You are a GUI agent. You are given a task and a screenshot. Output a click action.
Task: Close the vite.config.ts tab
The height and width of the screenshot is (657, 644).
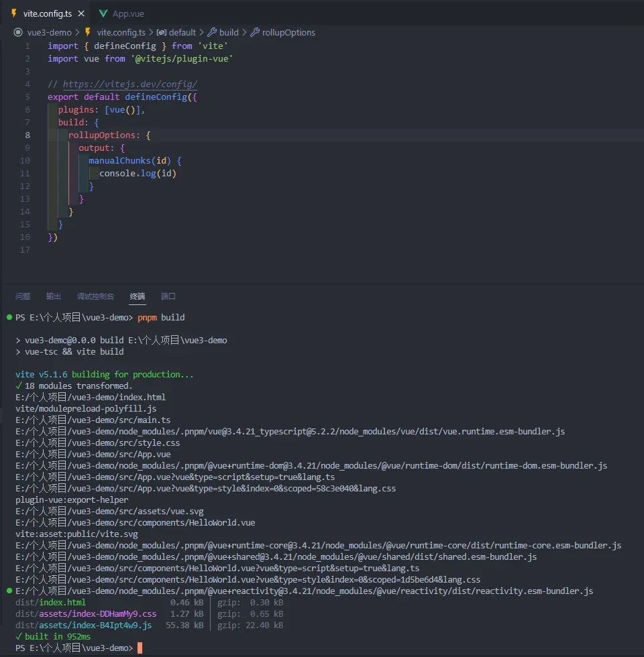[x=81, y=13]
